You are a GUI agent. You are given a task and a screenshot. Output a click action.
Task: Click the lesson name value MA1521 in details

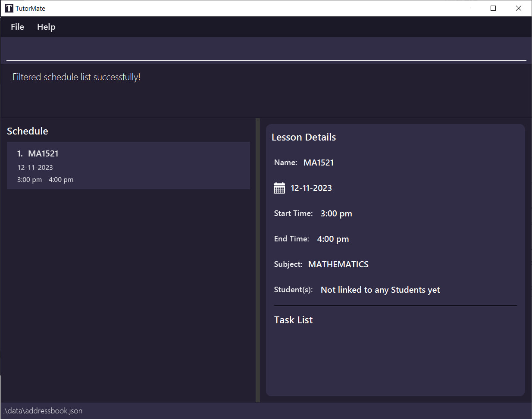pyautogui.click(x=319, y=163)
